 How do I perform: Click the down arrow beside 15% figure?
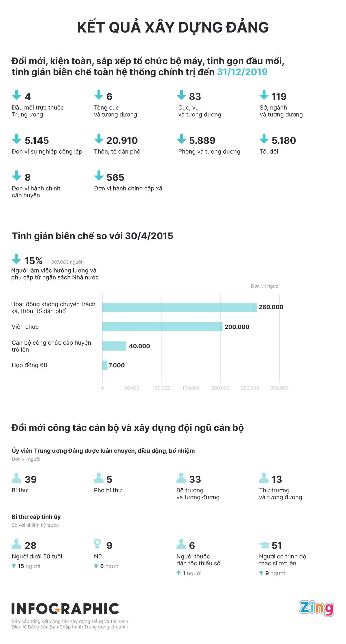pos(16,259)
